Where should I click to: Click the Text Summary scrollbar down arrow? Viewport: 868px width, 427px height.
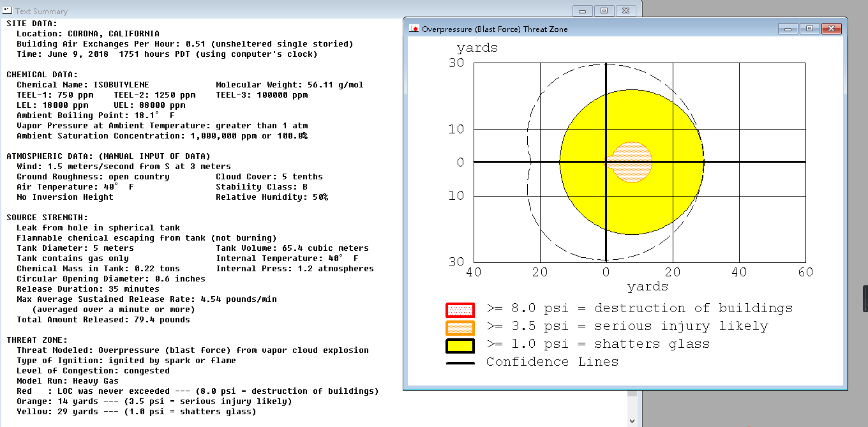click(632, 420)
